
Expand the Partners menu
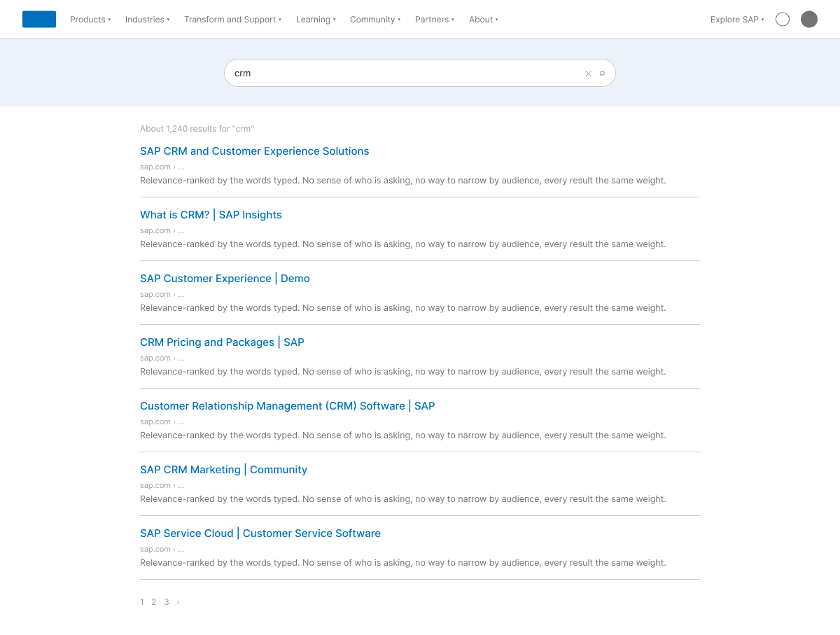(435, 20)
